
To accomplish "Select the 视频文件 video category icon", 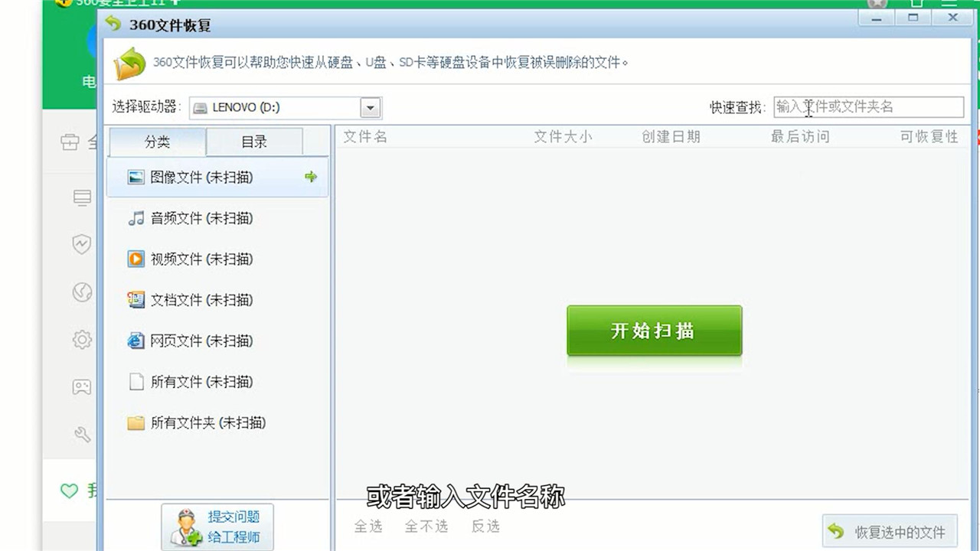I will pyautogui.click(x=136, y=259).
